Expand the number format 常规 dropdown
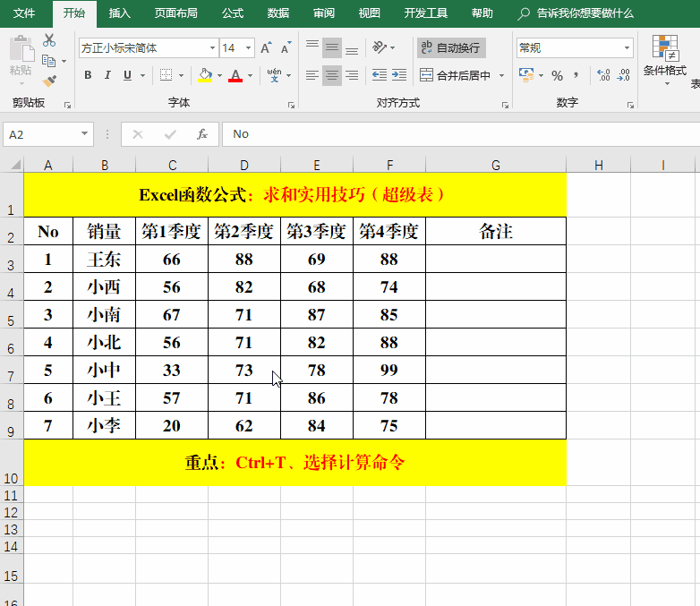The image size is (700, 606). click(x=627, y=48)
